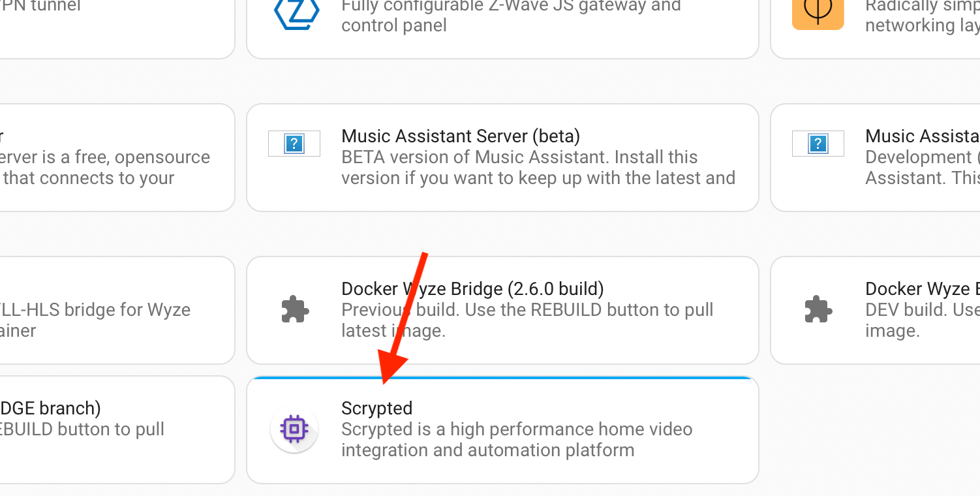Image resolution: width=980 pixels, height=496 pixels.
Task: Click the Z-Wave JS hexagon icon
Action: (297, 14)
